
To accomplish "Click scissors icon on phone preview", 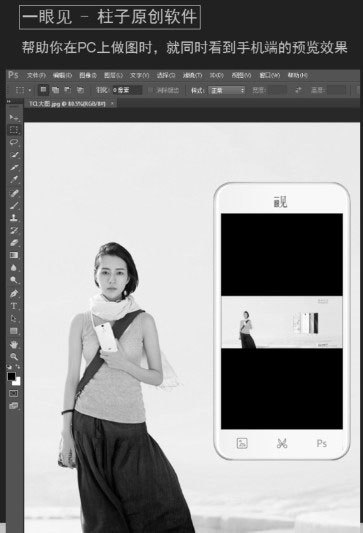I will (282, 443).
